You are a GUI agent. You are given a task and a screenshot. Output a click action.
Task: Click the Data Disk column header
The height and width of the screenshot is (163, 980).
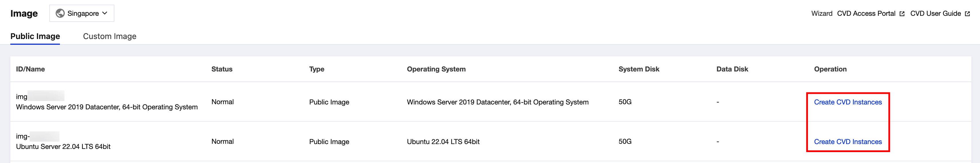[732, 69]
